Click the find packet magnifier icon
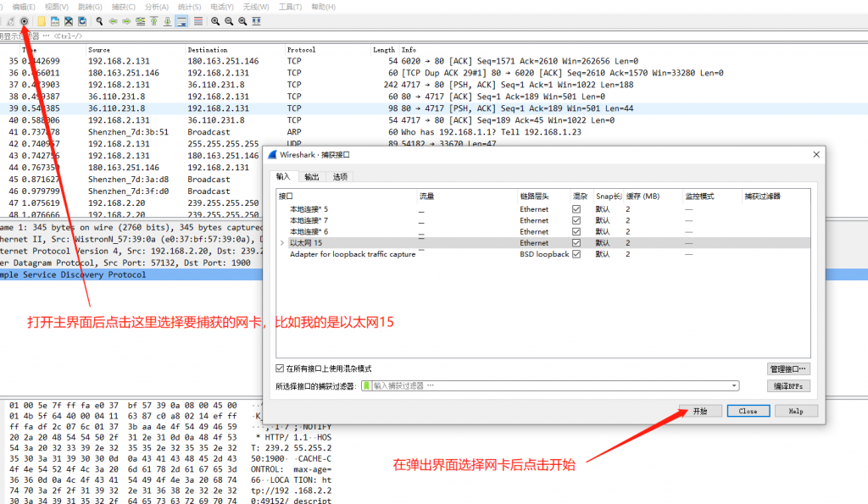Screen dimensions: 868x504 coord(99,20)
